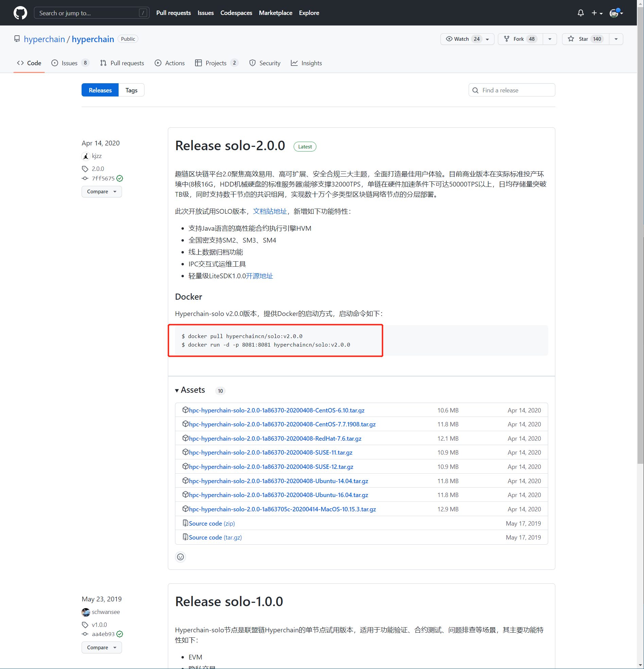Open the Release solo-1.0.0 title
644x669 pixels.
click(229, 601)
